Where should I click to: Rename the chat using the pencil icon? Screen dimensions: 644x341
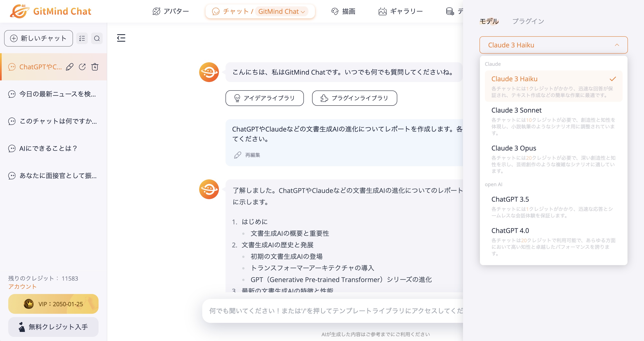[69, 67]
